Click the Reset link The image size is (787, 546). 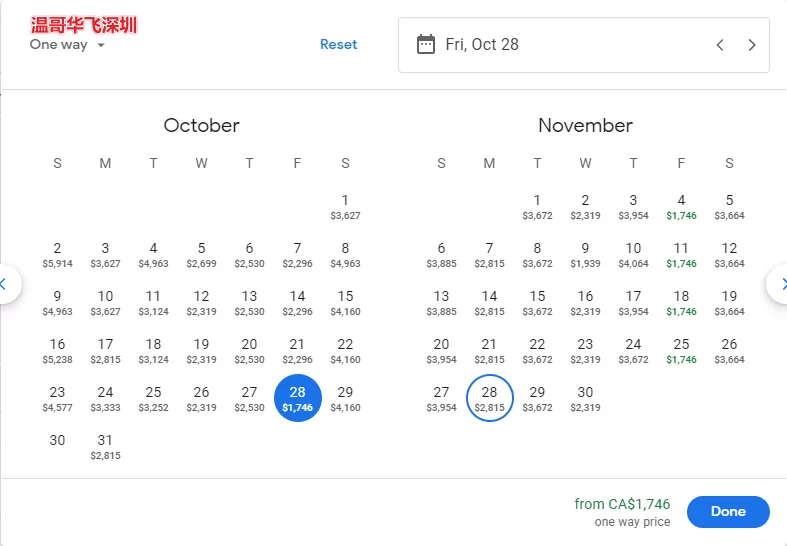[339, 45]
